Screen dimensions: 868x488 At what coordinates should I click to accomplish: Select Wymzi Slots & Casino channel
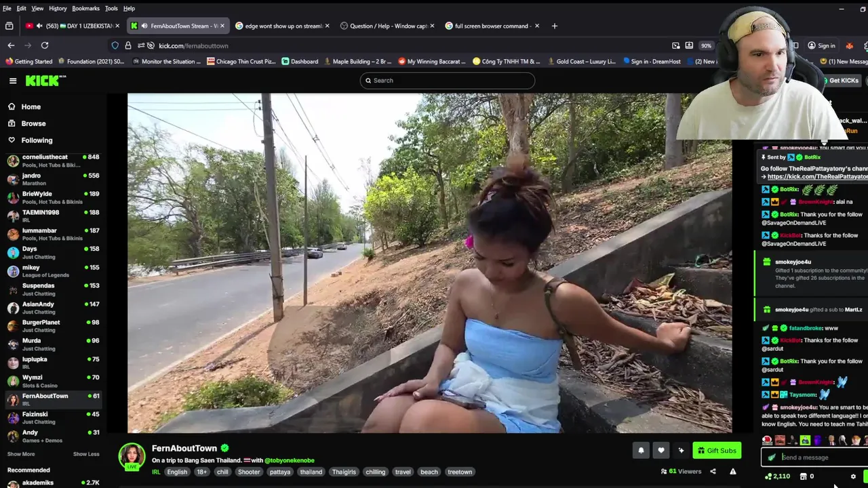click(53, 381)
